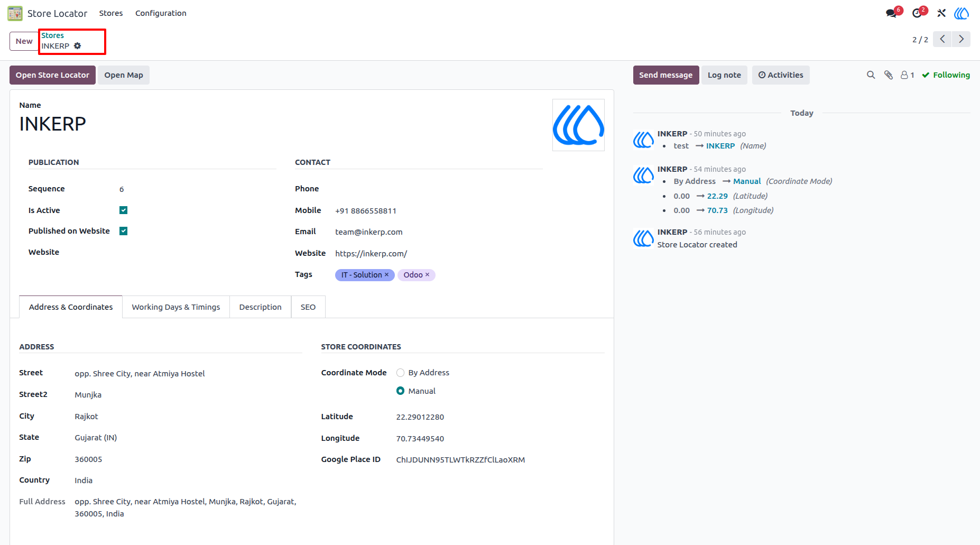Click the Latitude input field
The height and width of the screenshot is (545, 980).
(500, 417)
